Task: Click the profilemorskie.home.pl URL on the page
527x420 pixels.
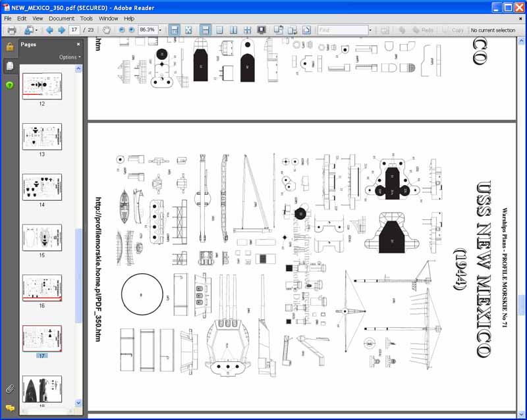Action: [98, 269]
